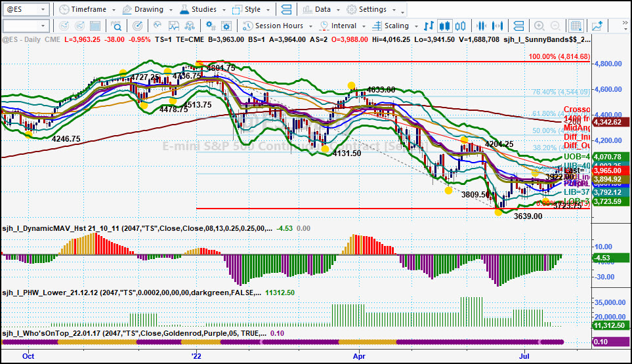Open the Studies menu
Screen dimensions: 632x364
point(204,9)
